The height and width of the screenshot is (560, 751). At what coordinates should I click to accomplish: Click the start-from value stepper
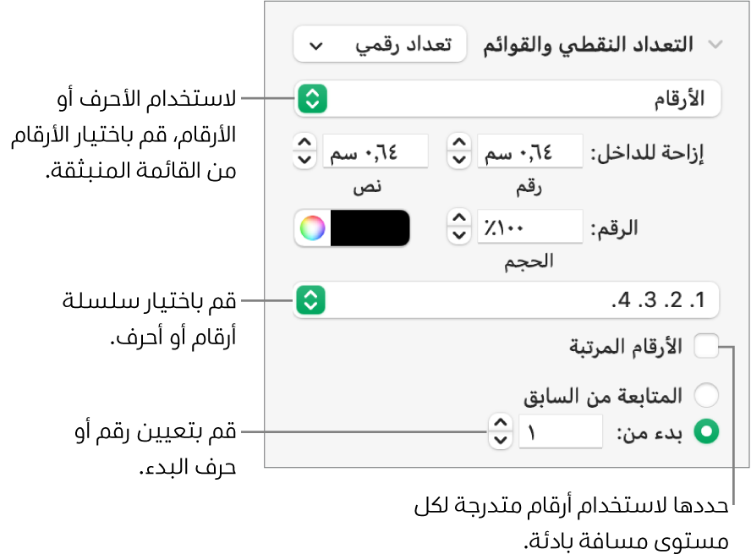point(501,431)
